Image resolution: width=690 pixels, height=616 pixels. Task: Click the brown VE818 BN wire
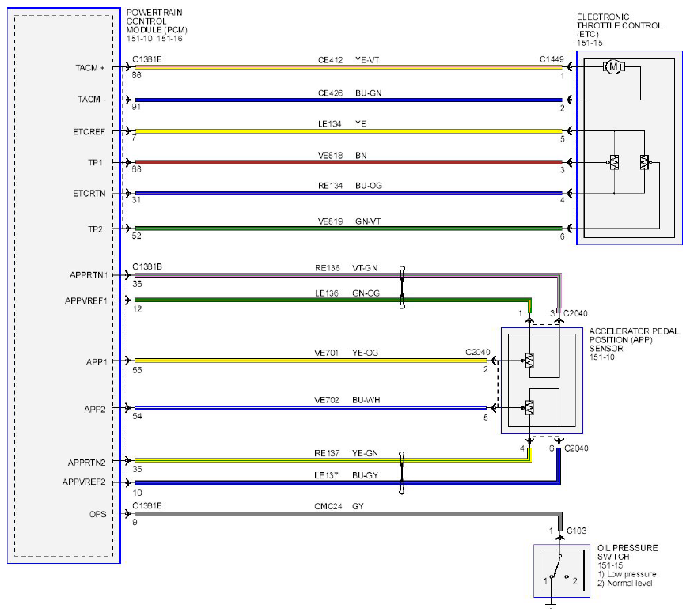(x=348, y=162)
